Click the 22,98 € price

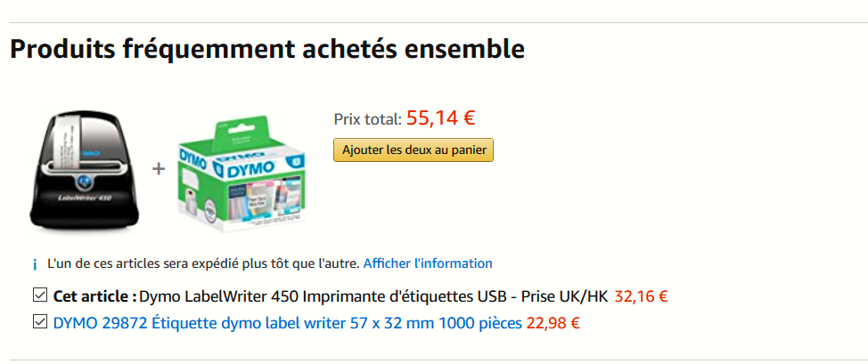point(553,323)
